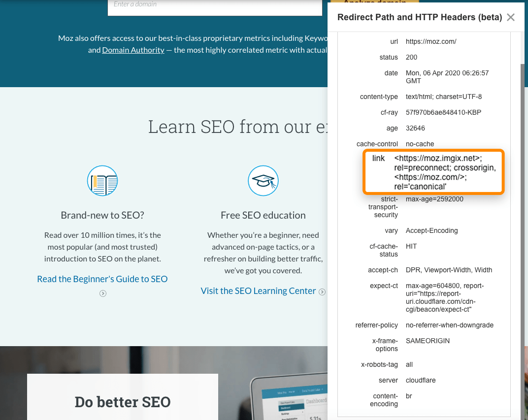
Task: Click the age value 32646
Action: tap(415, 128)
